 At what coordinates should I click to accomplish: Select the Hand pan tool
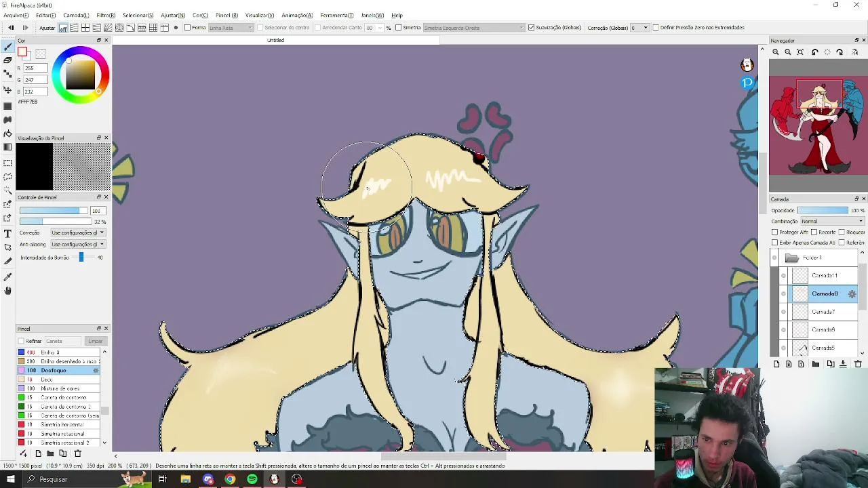tap(7, 291)
